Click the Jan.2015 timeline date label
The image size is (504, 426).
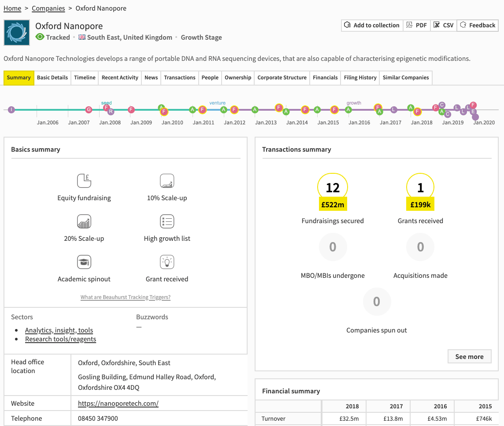(328, 123)
